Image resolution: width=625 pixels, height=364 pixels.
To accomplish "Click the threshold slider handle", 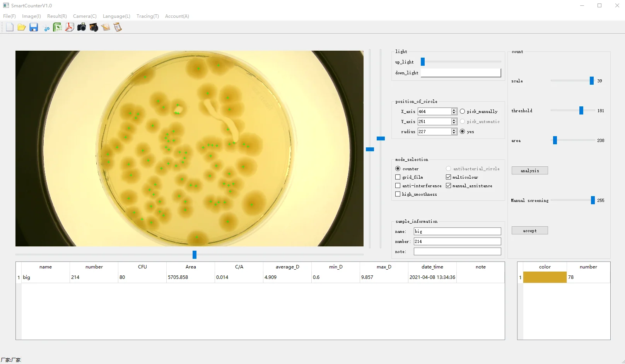I will (581, 111).
